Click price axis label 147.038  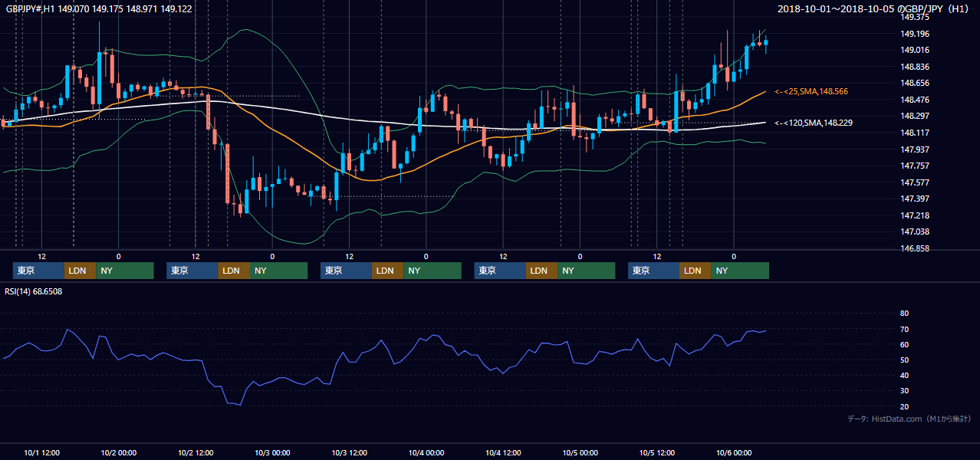(915, 232)
